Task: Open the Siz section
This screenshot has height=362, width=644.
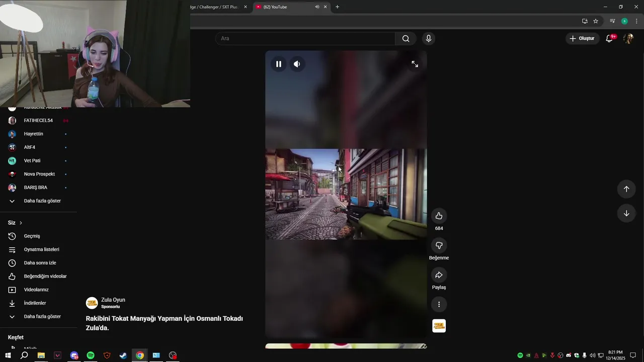Action: pyautogui.click(x=15, y=223)
